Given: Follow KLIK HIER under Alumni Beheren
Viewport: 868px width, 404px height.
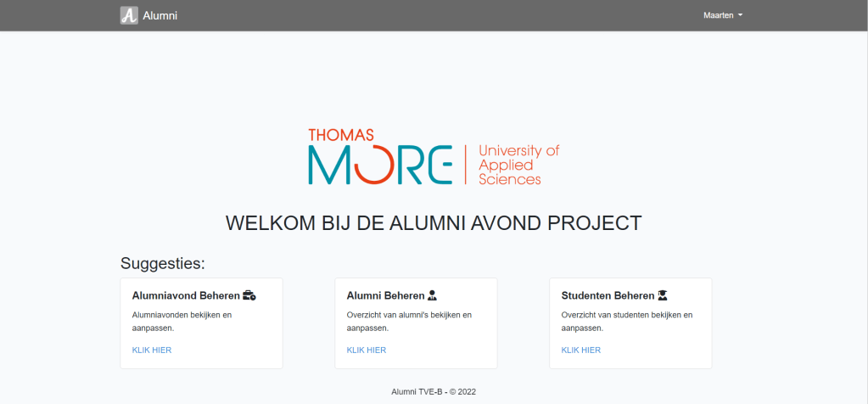Looking at the screenshot, I should (x=367, y=350).
